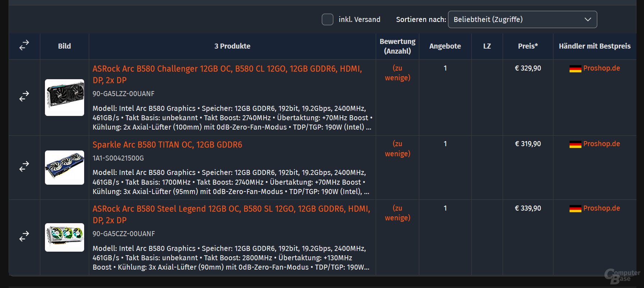The height and width of the screenshot is (288, 644).
Task: Open Sparkle Arc B580 TITAN OC link
Action: coord(167,145)
